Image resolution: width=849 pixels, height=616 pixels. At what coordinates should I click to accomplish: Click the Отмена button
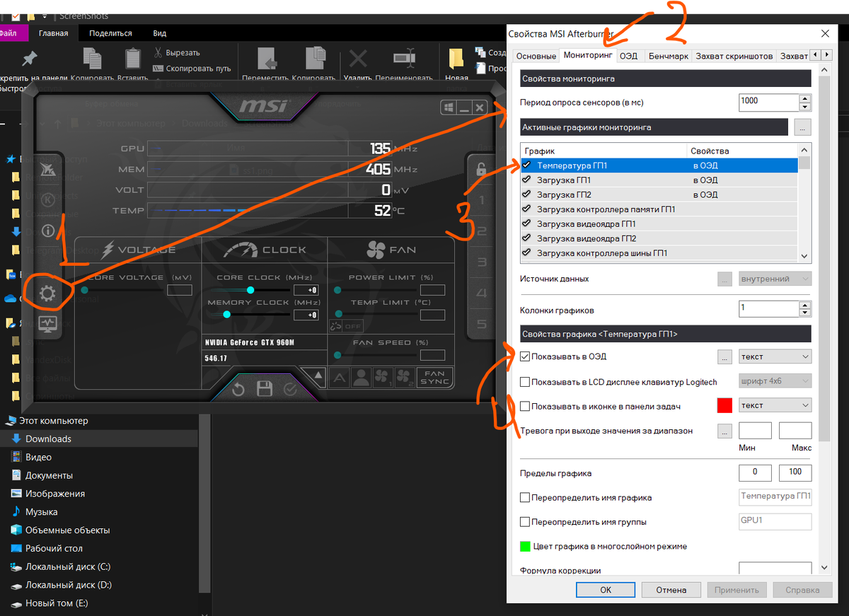(671, 589)
